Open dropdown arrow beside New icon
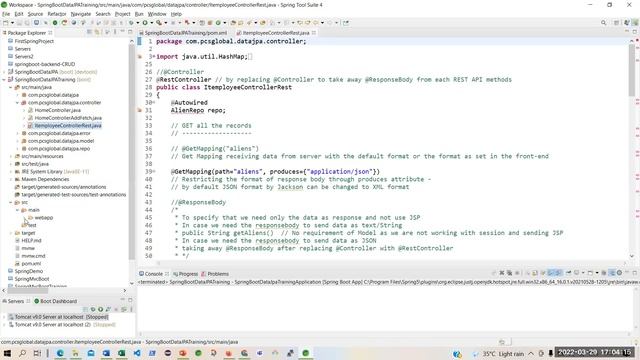 (12, 23)
